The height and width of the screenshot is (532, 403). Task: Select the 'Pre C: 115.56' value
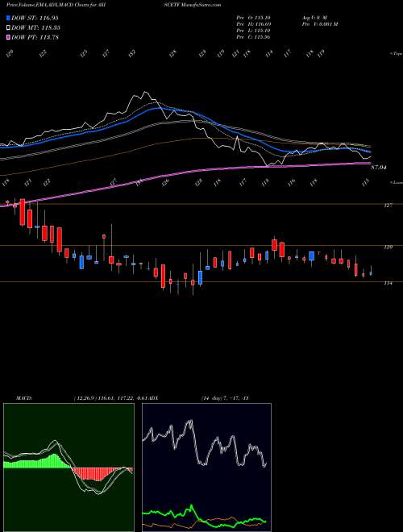(x=253, y=37)
